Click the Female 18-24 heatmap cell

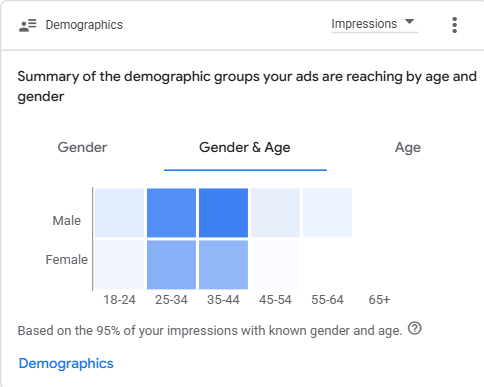[119, 265]
